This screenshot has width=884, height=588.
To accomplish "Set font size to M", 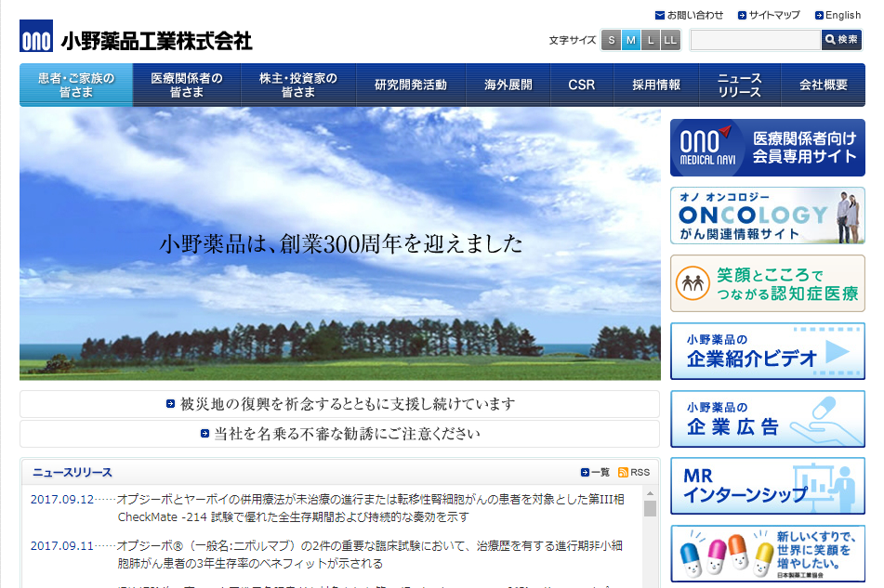I will (x=631, y=40).
